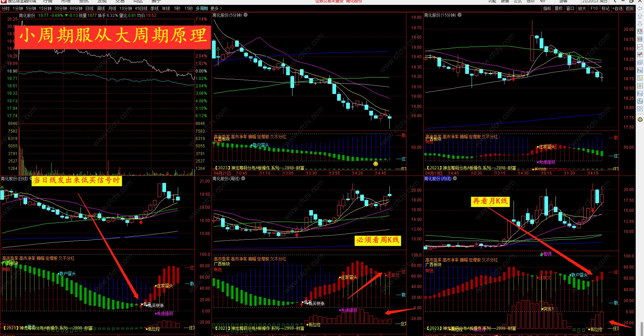Click the yellow smiley marker on 5-minute indicator
The height and width of the screenshot is (336, 644).
(x=376, y=164)
